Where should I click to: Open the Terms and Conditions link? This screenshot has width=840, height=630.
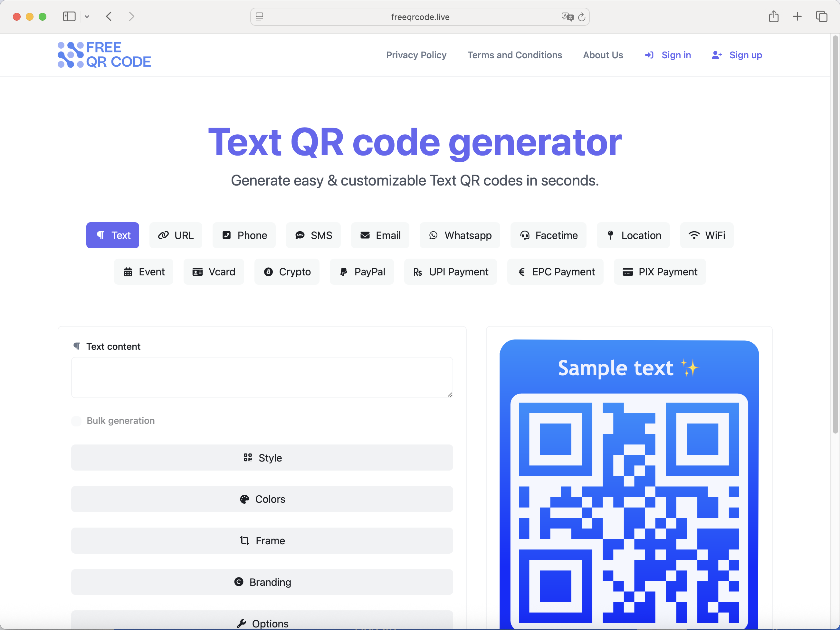[515, 55]
